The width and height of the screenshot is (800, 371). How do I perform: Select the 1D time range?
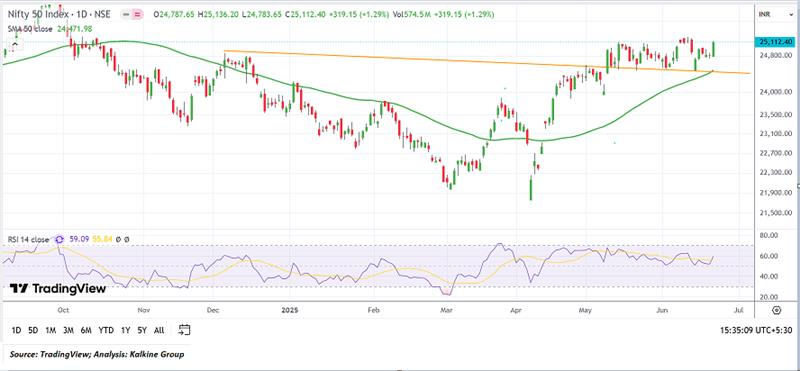[16, 330]
